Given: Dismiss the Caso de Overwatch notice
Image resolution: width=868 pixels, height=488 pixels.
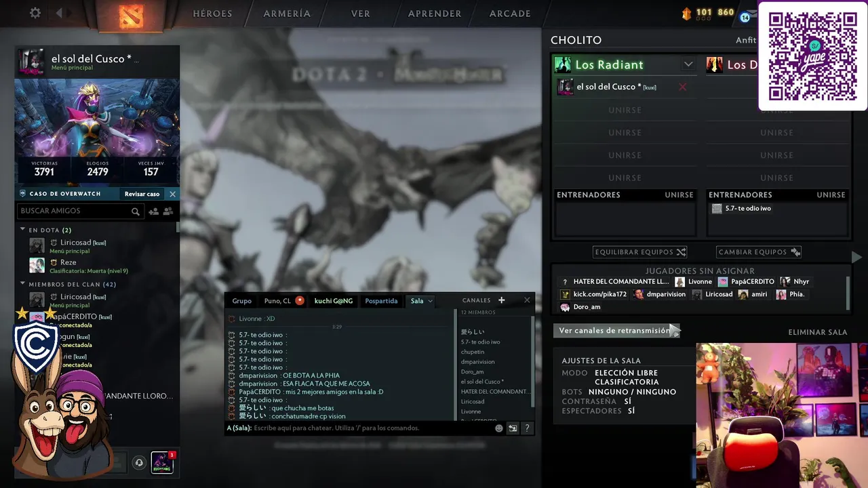Looking at the screenshot, I should [172, 194].
